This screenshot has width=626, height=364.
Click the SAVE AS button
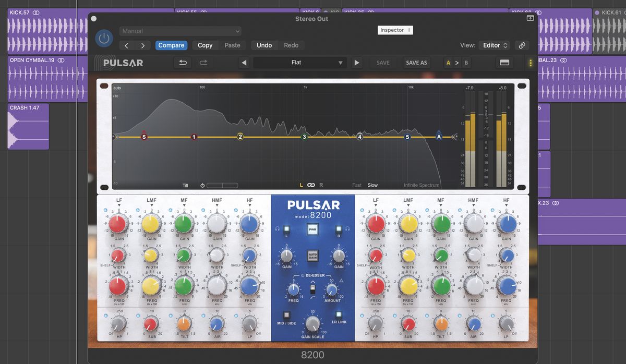(416, 63)
